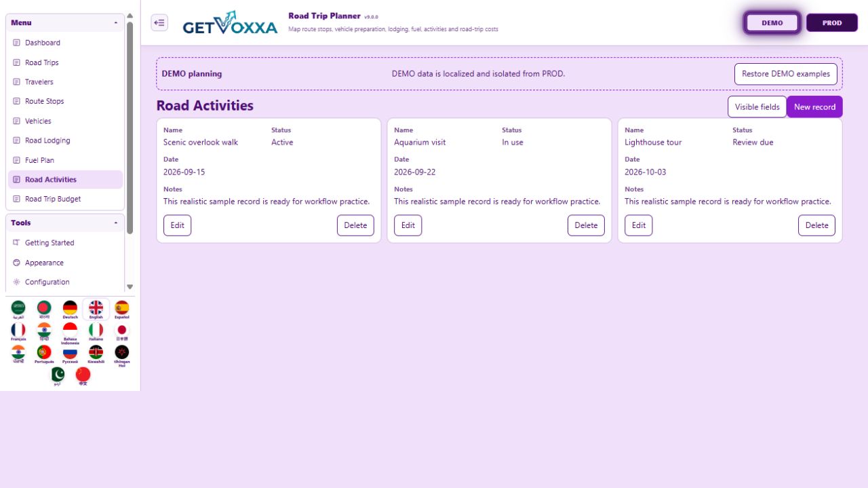Delete the Aquarium visit record

[586, 225]
